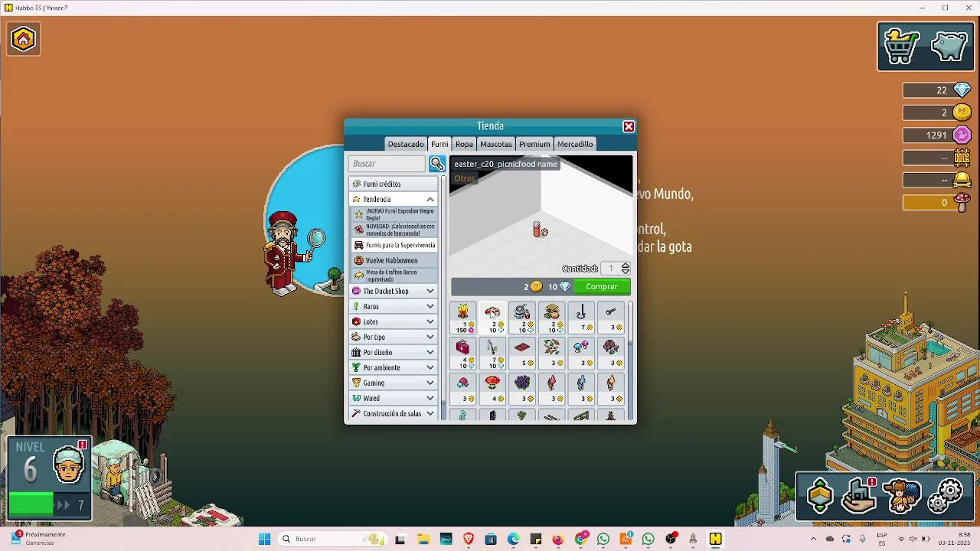Open the inventory hand icon
The image size is (980, 551).
click(859, 496)
